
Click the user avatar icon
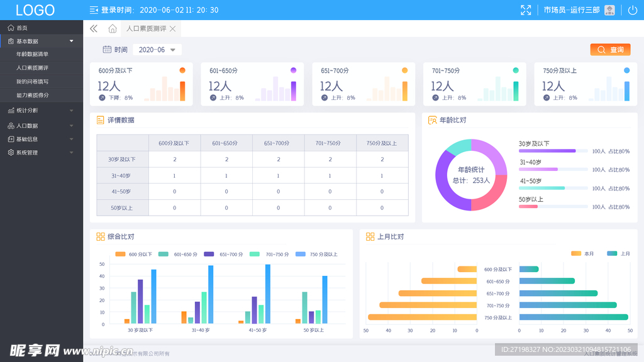tap(609, 10)
